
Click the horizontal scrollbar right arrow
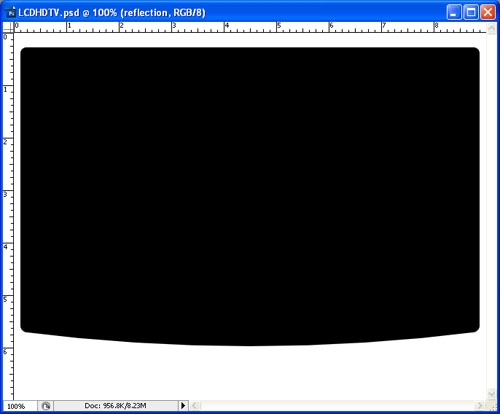[480, 406]
